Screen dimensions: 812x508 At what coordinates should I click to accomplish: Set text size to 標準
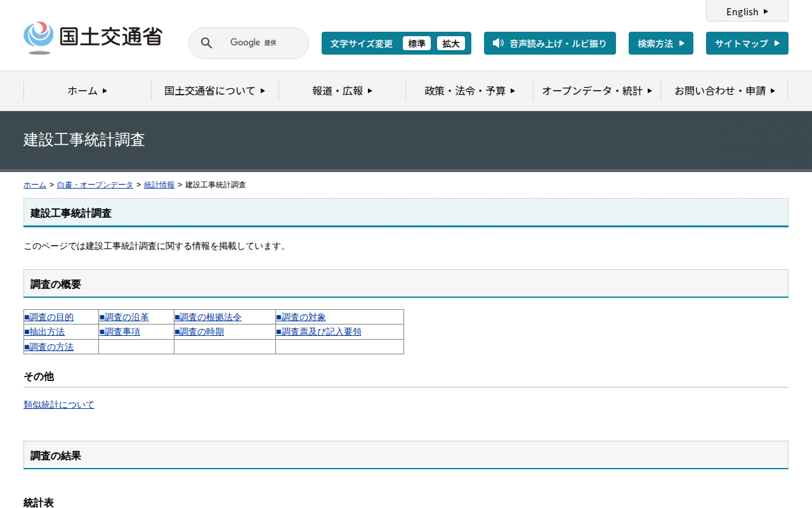(416, 43)
